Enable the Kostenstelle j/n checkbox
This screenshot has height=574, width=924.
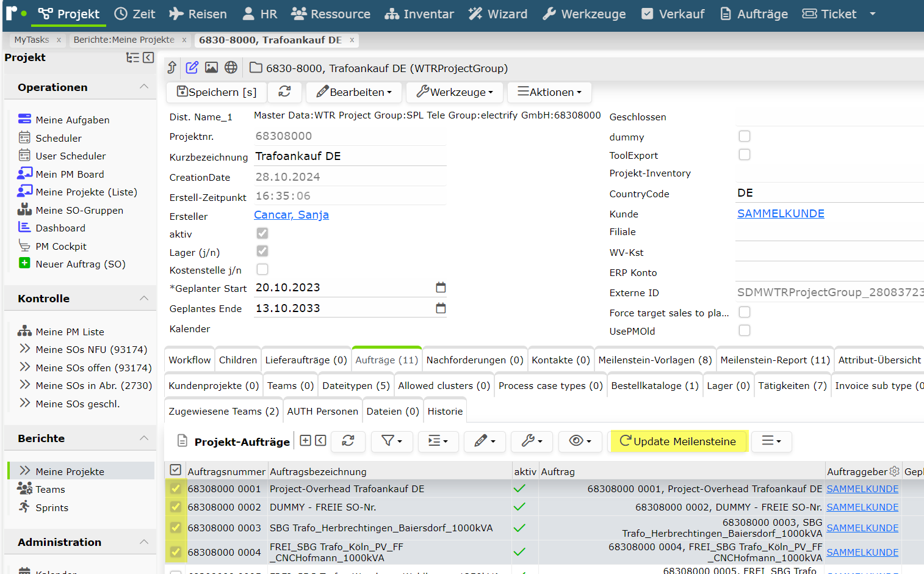[262, 269]
